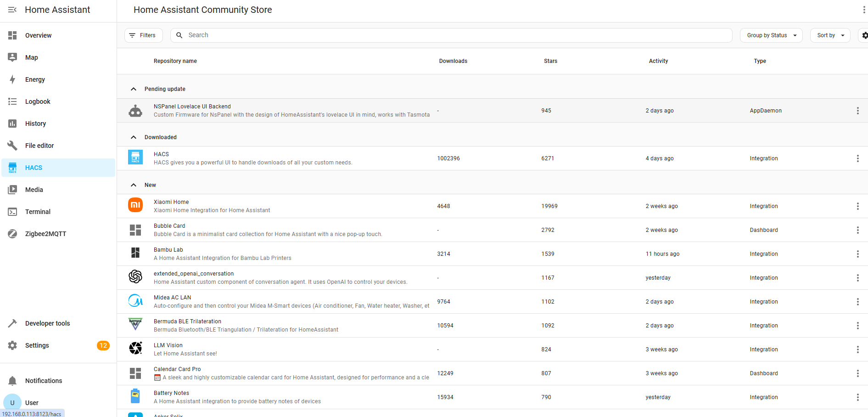Viewport: 868px width, 417px height.
Task: Open History from the sidebar
Action: pyautogui.click(x=58, y=124)
